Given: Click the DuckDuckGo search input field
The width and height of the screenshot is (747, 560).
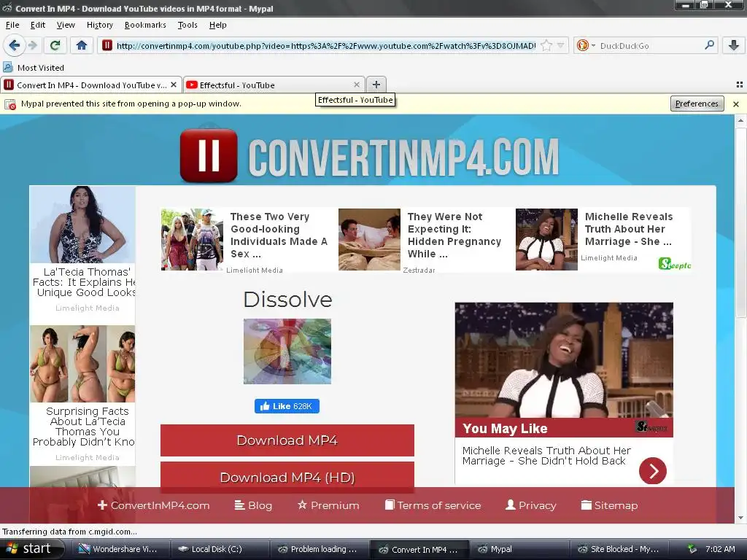Looking at the screenshot, I should [649, 46].
